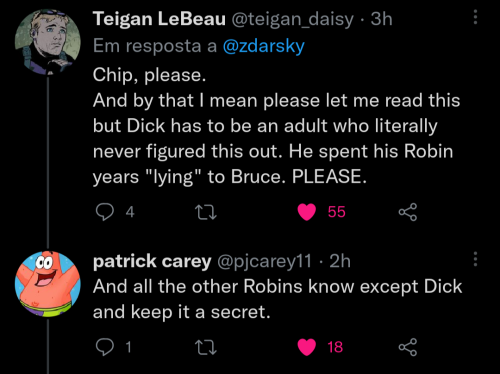Open the tweet text starting 'Chip, please.'
500x374 pixels.
(276, 126)
